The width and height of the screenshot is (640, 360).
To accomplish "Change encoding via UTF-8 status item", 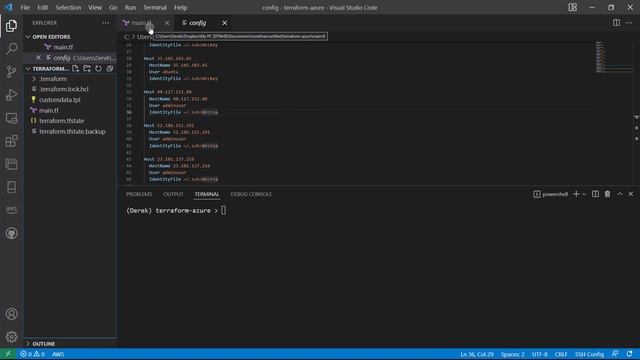I will click(540, 354).
